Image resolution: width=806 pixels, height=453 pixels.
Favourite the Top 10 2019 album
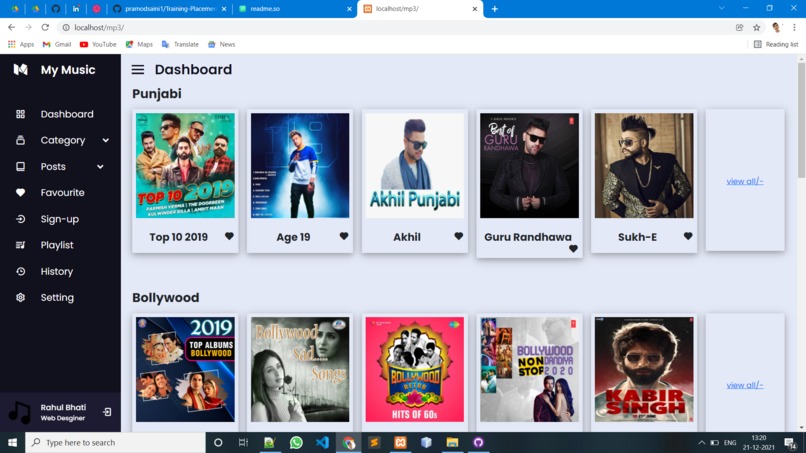(x=229, y=236)
